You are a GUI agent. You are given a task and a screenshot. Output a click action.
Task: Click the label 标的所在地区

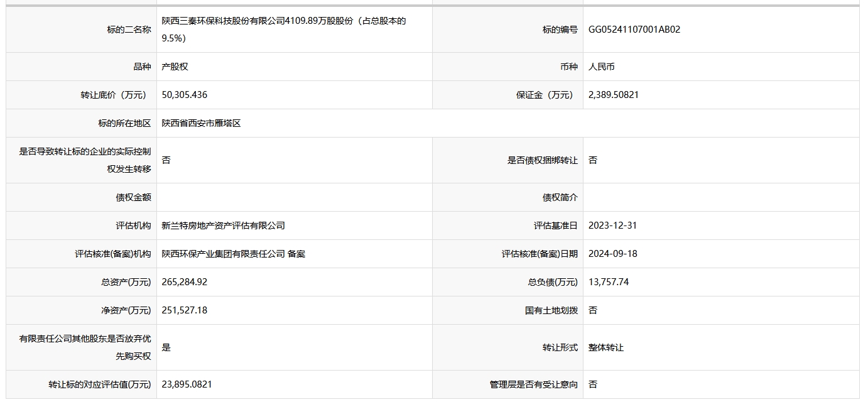124,123
